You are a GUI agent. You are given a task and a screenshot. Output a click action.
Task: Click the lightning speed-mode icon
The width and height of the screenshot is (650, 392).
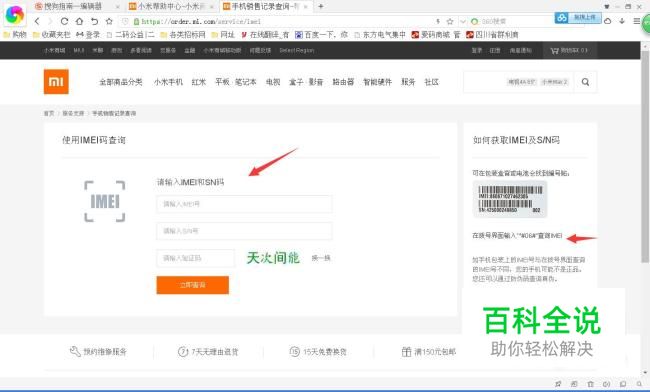(x=438, y=21)
